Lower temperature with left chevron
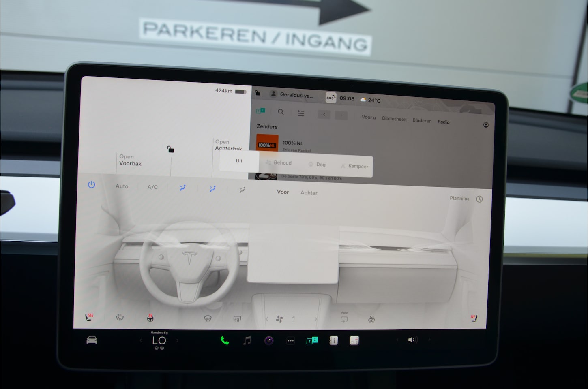Viewport: 588px width, 389px height. [141, 340]
